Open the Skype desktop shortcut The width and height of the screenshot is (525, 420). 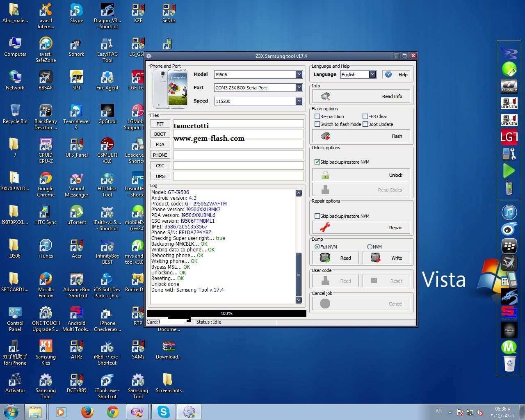click(x=76, y=13)
